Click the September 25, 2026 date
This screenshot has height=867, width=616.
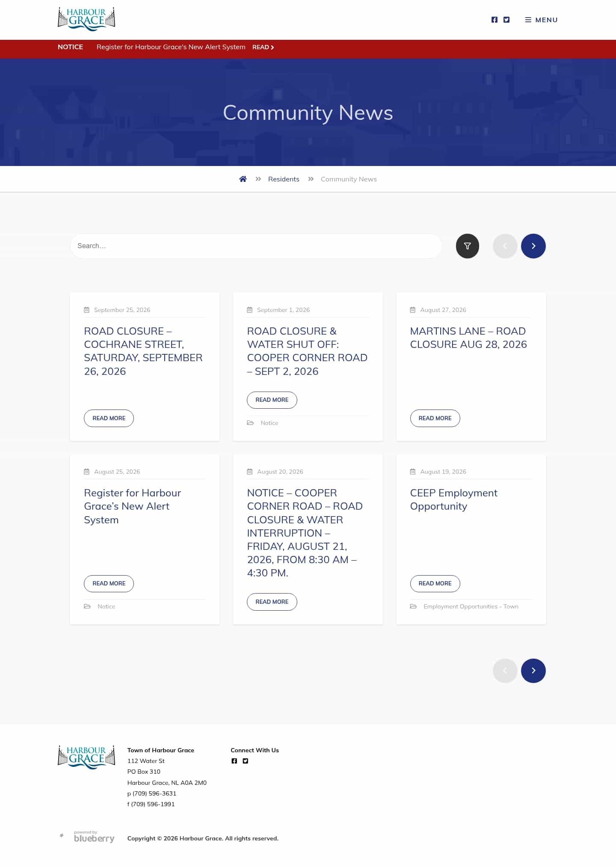[122, 310]
